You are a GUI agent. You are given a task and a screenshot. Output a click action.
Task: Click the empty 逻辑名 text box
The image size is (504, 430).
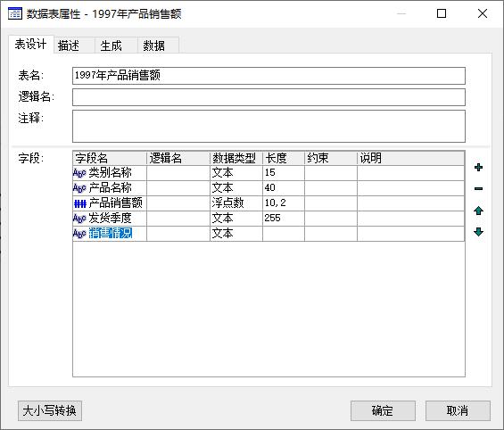coord(269,97)
